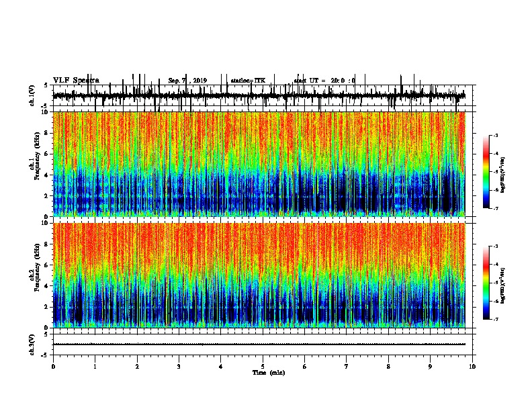Click time axis tick label '1'
The height and width of the screenshot is (411, 532).
(95, 367)
